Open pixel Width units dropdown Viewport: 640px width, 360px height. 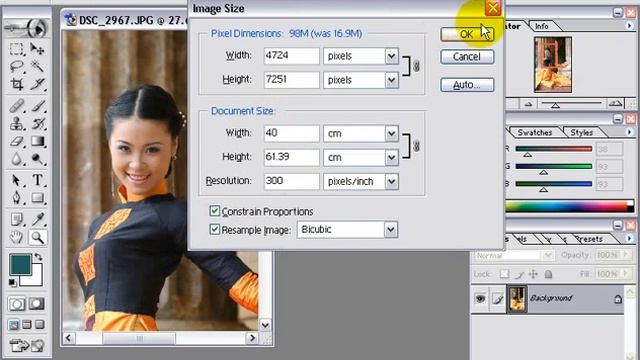391,56
